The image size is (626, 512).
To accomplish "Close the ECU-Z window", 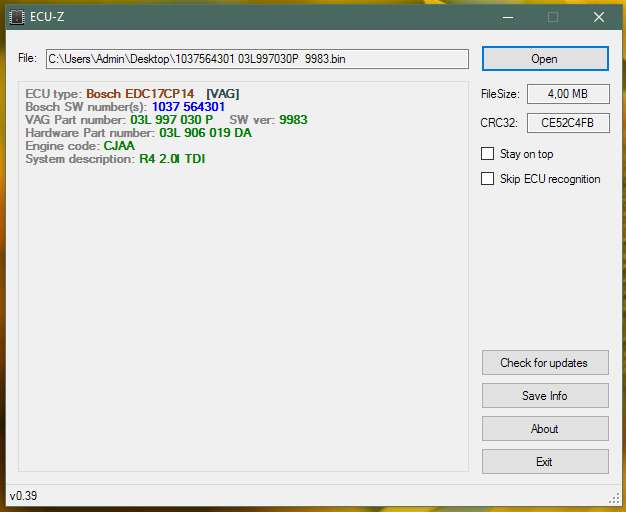I will point(598,17).
